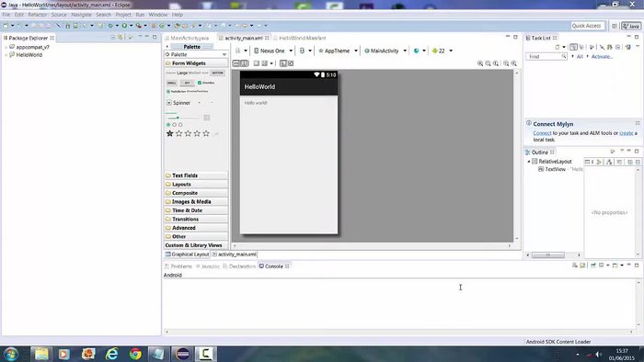Click the Connect link in Mylyn panel
Screen dimensions: 644x362
pos(542,133)
